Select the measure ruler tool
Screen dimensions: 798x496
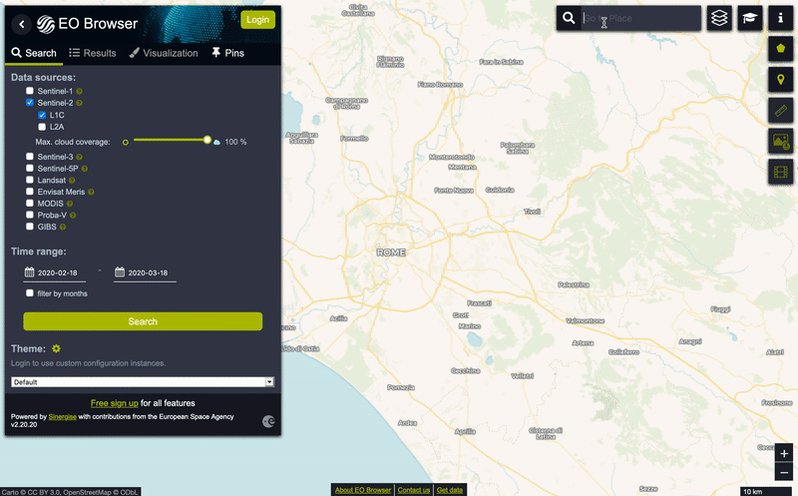tap(780, 110)
